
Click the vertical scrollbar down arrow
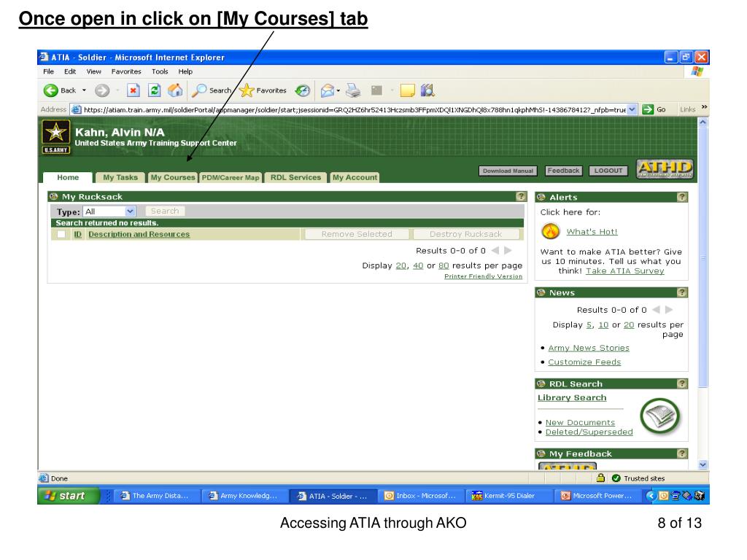coord(703,464)
